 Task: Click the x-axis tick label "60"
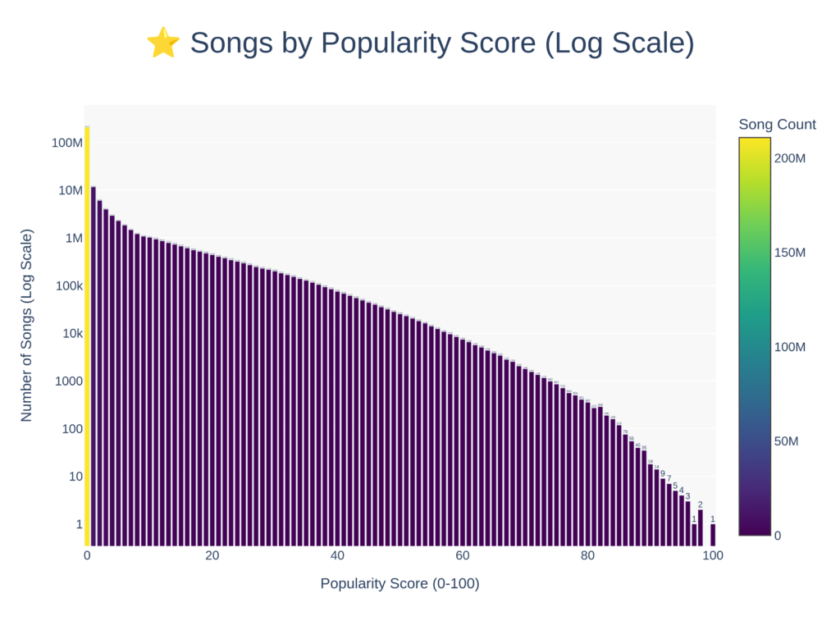(x=463, y=556)
